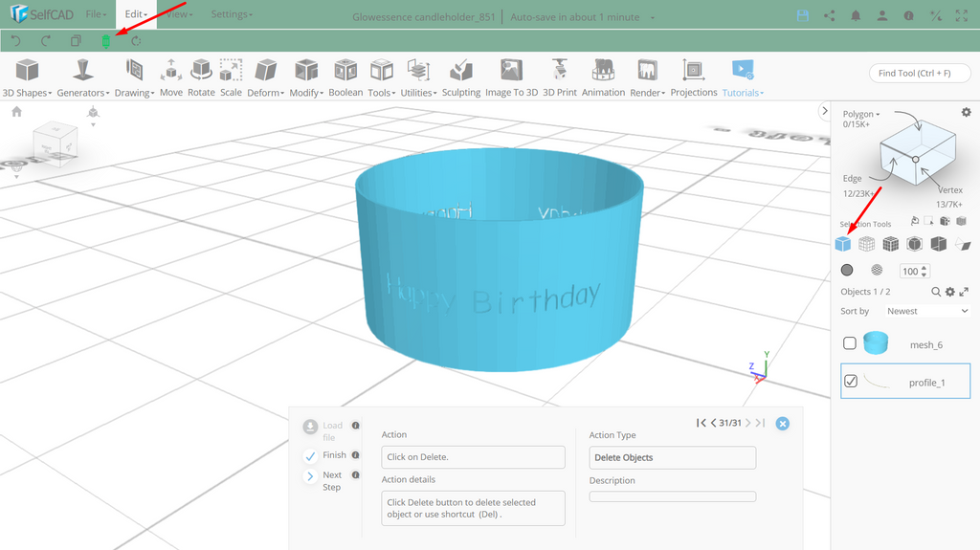Screen dimensions: 980x550
Task: Open the Boolean tool
Action: 345,78
